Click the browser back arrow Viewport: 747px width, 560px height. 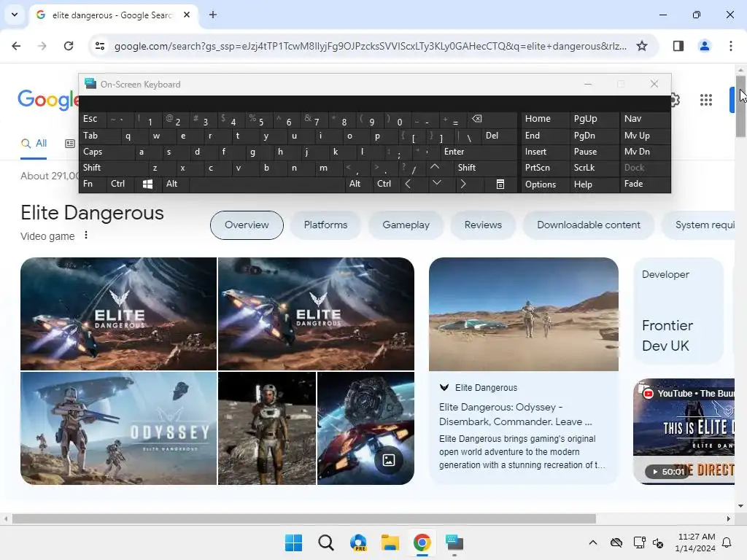[16, 46]
